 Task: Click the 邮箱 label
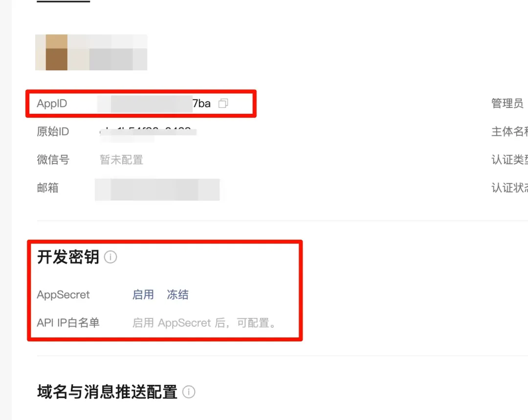pyautogui.click(x=47, y=188)
